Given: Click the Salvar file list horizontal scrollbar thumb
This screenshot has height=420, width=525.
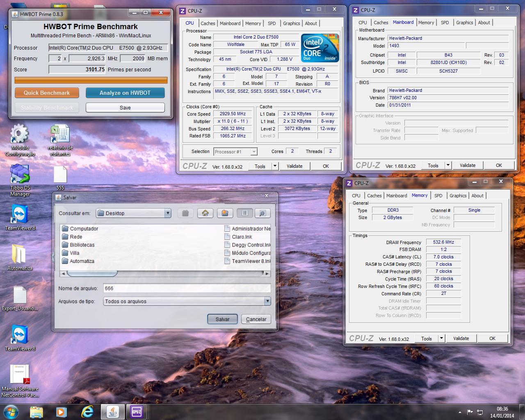Looking at the screenshot, I should coord(92,273).
